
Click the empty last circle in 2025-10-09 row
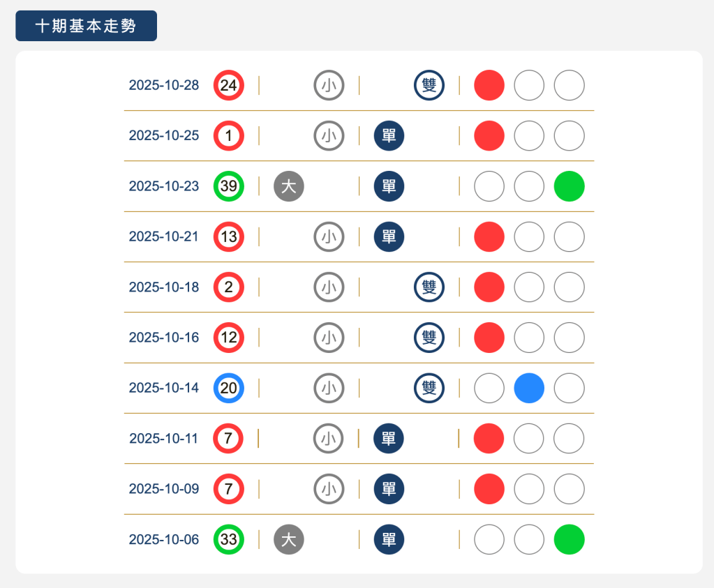(x=569, y=489)
